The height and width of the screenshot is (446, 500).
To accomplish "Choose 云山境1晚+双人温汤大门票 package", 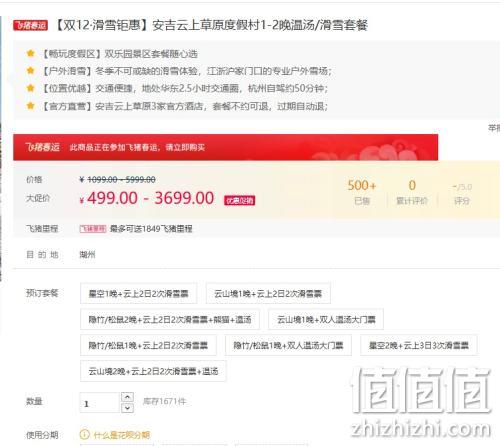I will pos(326,319).
